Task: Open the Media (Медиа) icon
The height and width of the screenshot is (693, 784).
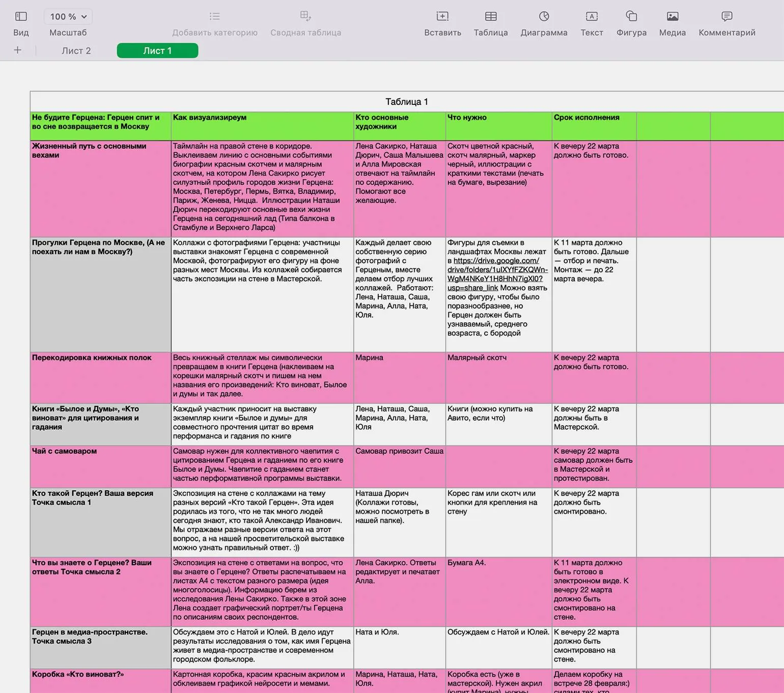Action: point(672,17)
